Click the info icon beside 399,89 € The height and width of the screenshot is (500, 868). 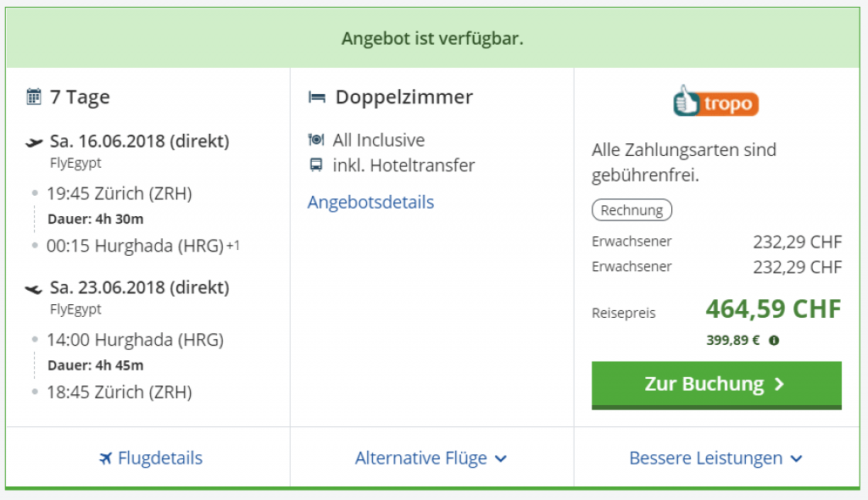(x=774, y=341)
